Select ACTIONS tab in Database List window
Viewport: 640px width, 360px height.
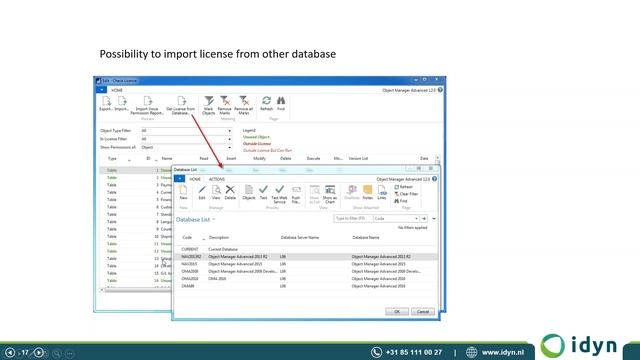217,179
